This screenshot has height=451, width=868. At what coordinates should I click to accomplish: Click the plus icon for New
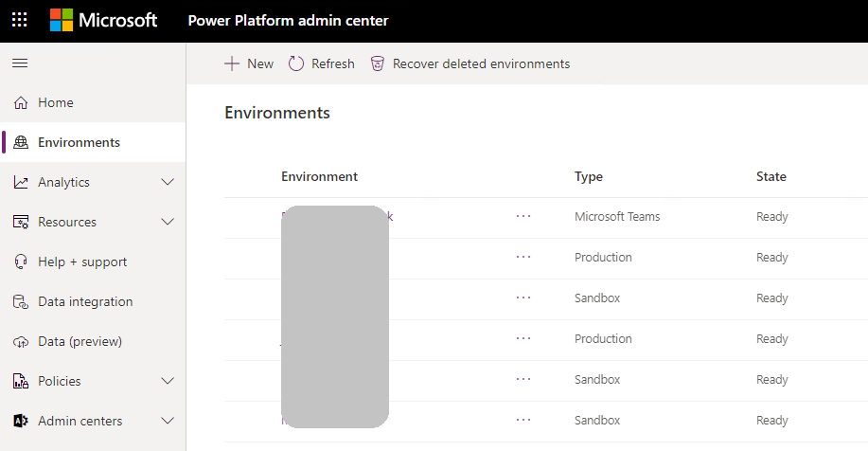click(x=232, y=63)
